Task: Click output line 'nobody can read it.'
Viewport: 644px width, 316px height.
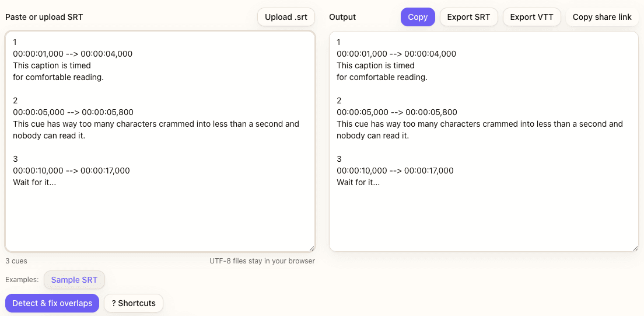Action: click(x=373, y=136)
